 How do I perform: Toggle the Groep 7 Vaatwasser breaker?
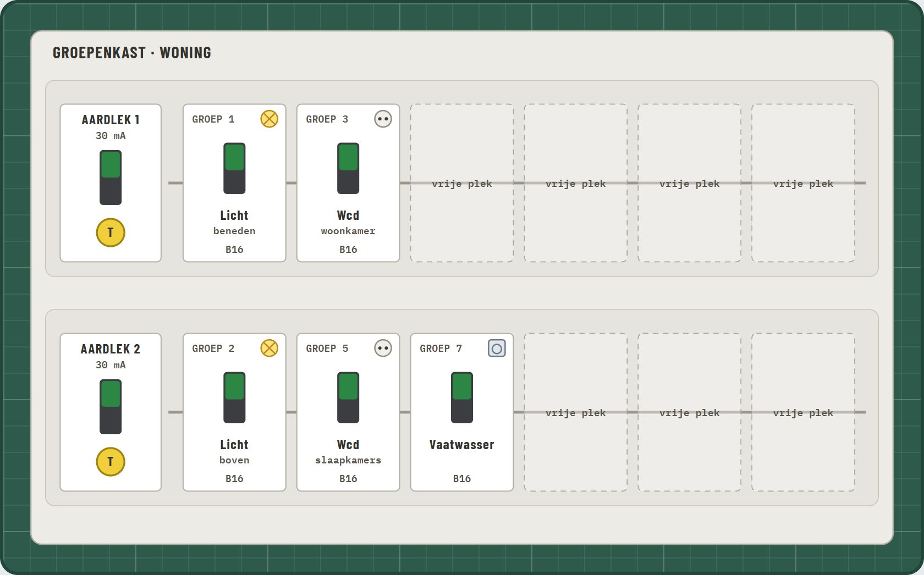click(x=462, y=397)
